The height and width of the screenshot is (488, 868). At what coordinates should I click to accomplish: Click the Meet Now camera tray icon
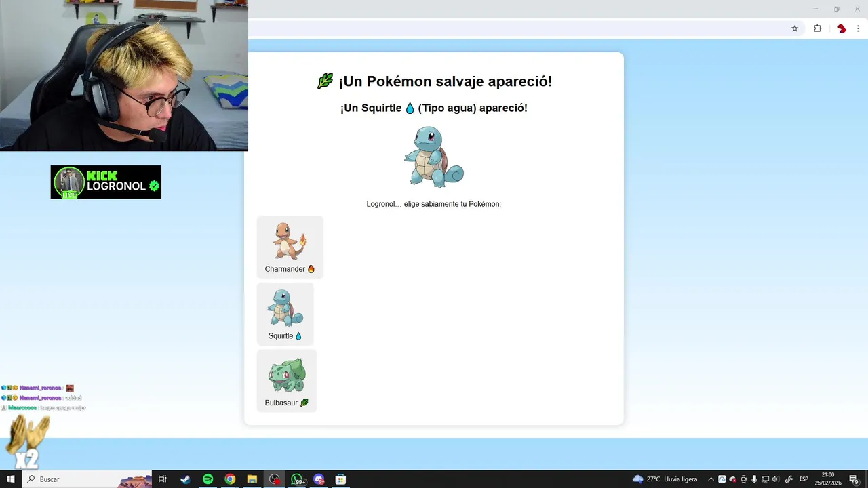pyautogui.click(x=743, y=479)
